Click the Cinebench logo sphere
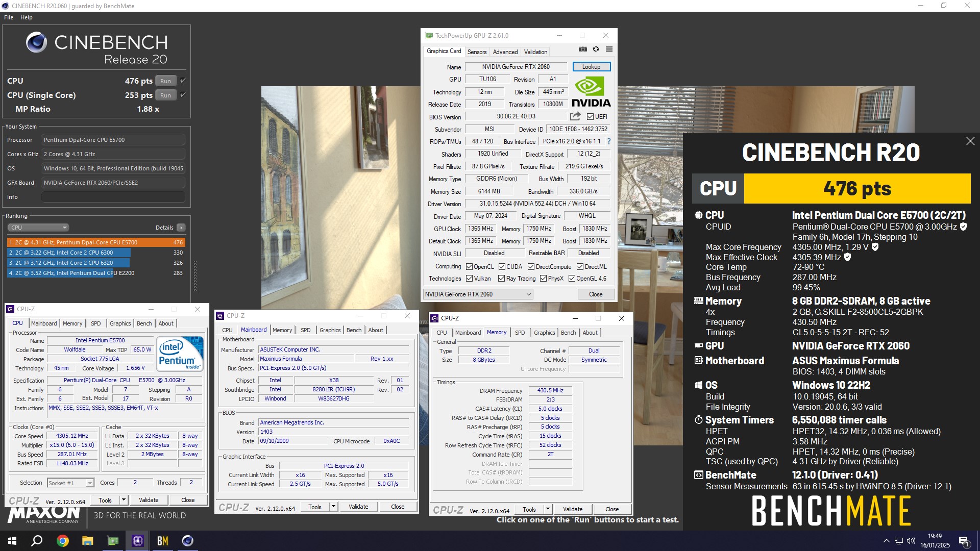This screenshot has height=551, width=980. (37, 42)
